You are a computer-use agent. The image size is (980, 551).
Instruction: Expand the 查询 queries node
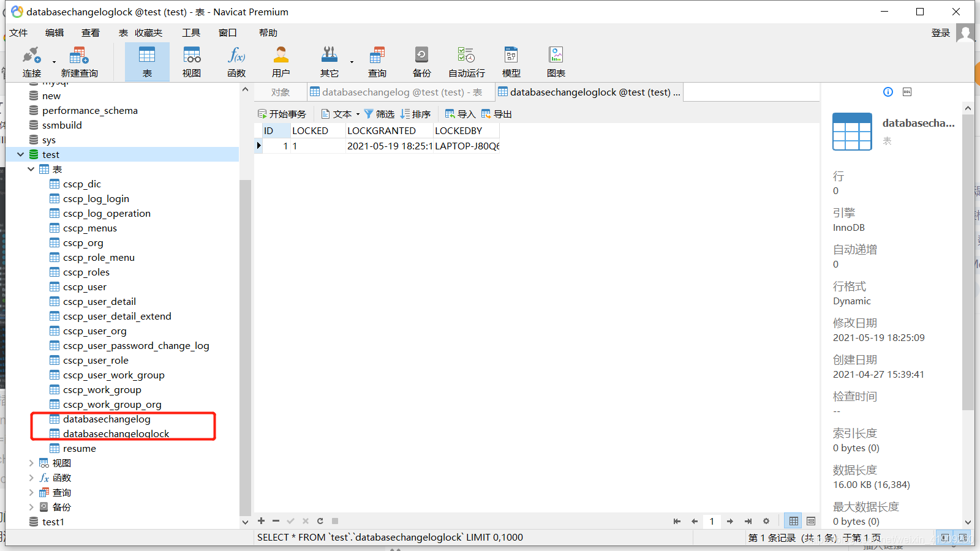click(x=31, y=492)
